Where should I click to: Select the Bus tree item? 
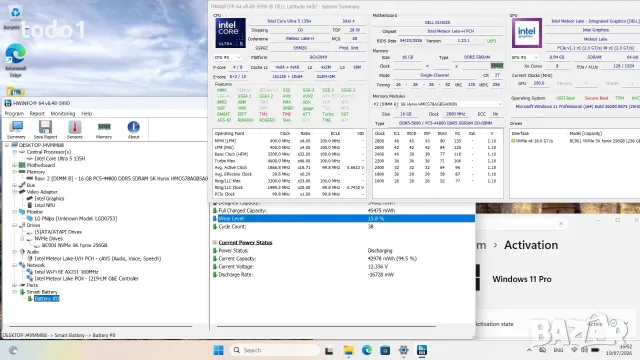31,185
